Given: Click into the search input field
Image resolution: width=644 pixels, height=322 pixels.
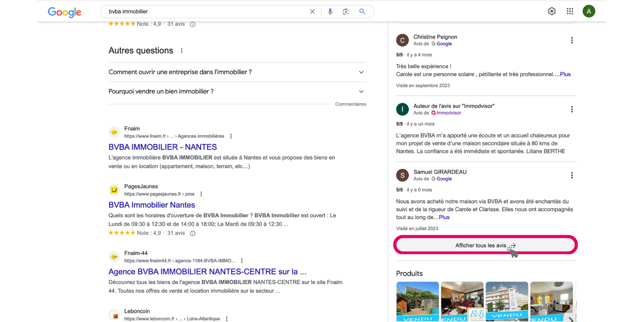Looking at the screenshot, I should tap(206, 11).
